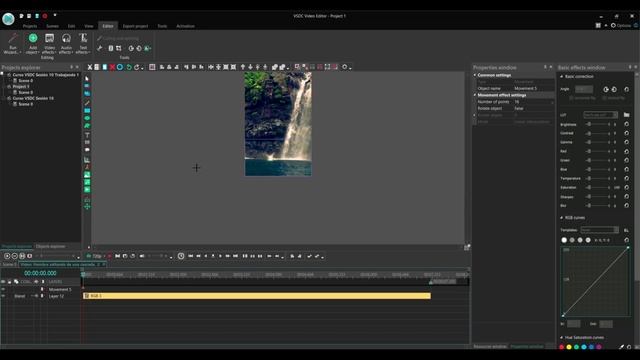Screen dimensions: 640x360
Task: Toggle the eye icon in timeline header
Action: (x=3, y=282)
